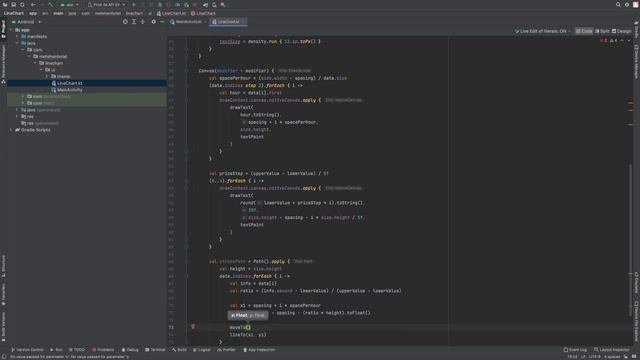
Task: Open App Inspection tool window
Action: click(259, 350)
